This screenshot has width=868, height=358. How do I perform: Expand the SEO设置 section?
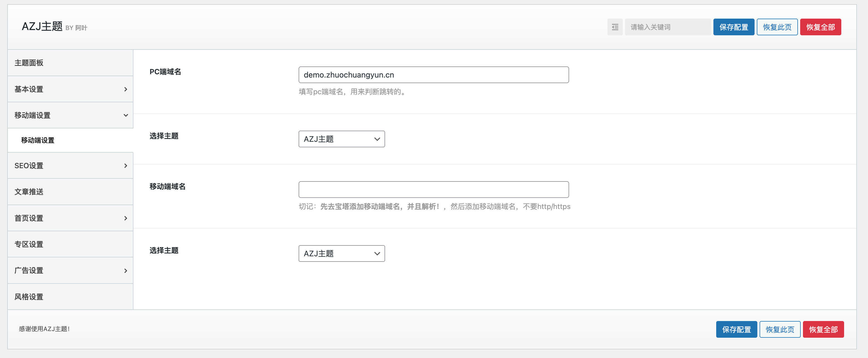tap(70, 165)
